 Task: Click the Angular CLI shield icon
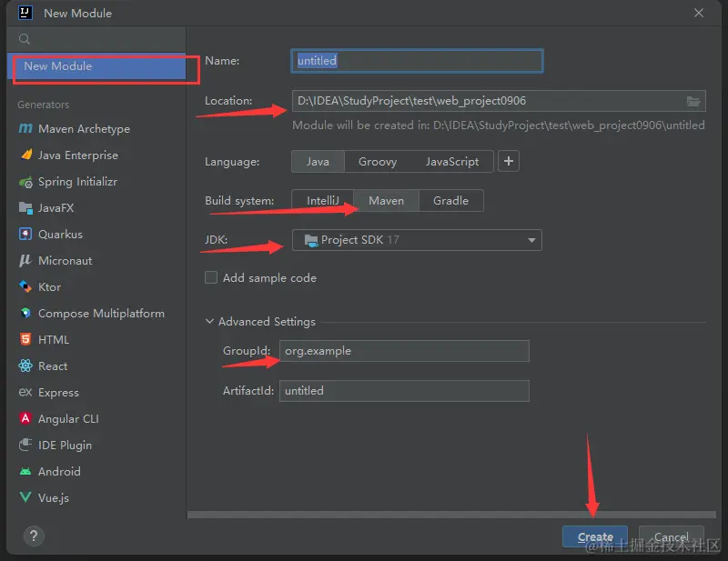(x=25, y=418)
